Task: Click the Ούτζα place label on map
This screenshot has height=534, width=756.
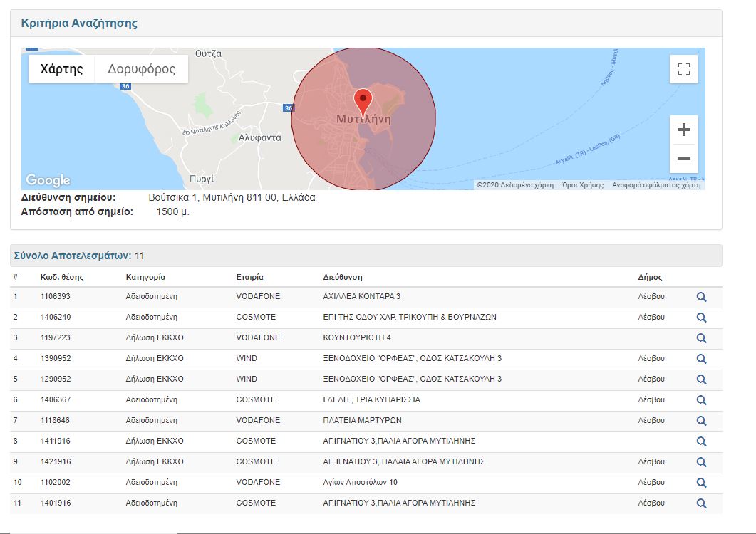Action: [208, 53]
